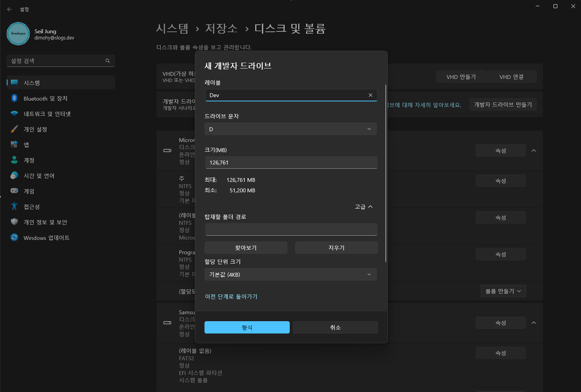Select the 시스템 monitor icon in the sidebar
The height and width of the screenshot is (392, 581).
14,82
